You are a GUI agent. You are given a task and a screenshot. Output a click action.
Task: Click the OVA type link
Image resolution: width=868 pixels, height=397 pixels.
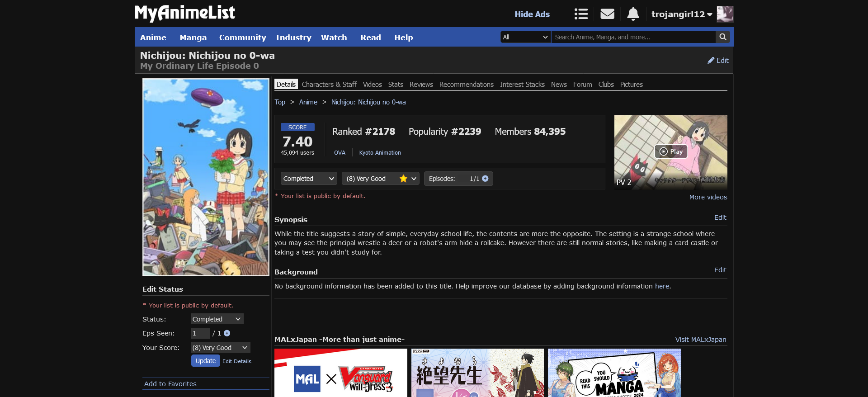pos(340,153)
